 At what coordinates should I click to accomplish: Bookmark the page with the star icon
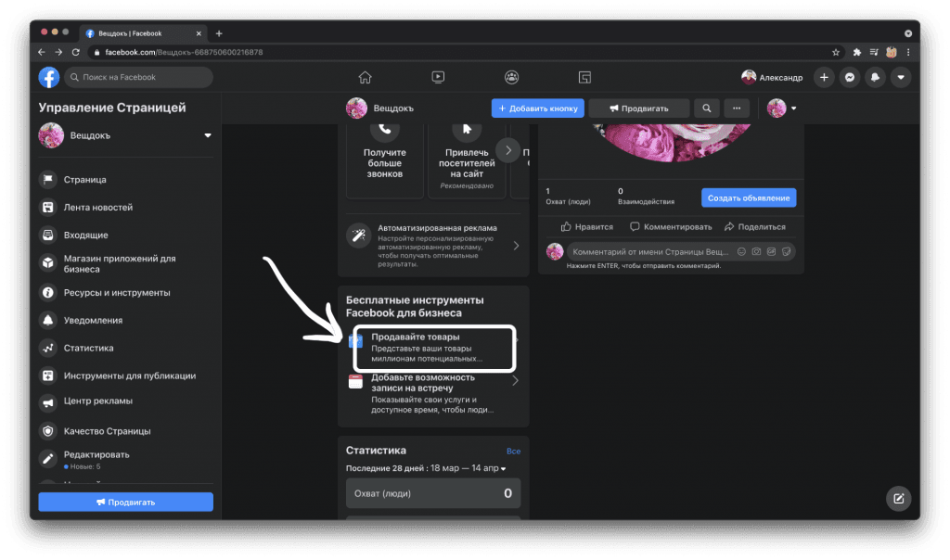pyautogui.click(x=836, y=52)
